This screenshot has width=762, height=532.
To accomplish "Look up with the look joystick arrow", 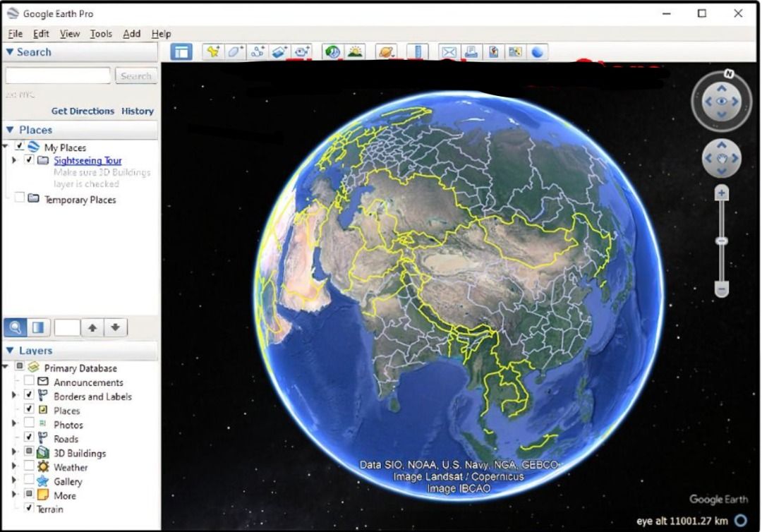I will (722, 88).
